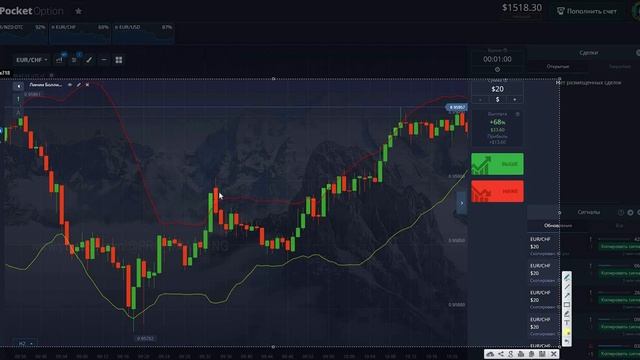This screenshot has width=640, height=360.
Task: Click the current price label on chart
Action: click(457, 107)
